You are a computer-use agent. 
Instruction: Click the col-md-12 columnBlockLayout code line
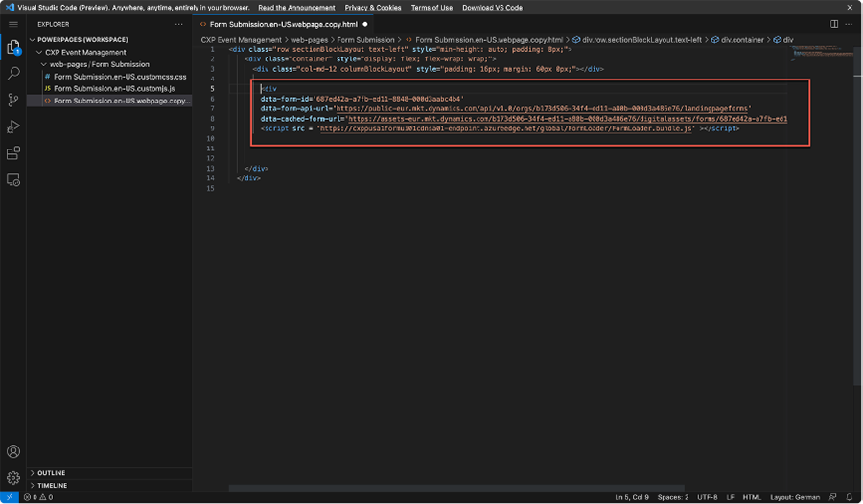(429, 69)
